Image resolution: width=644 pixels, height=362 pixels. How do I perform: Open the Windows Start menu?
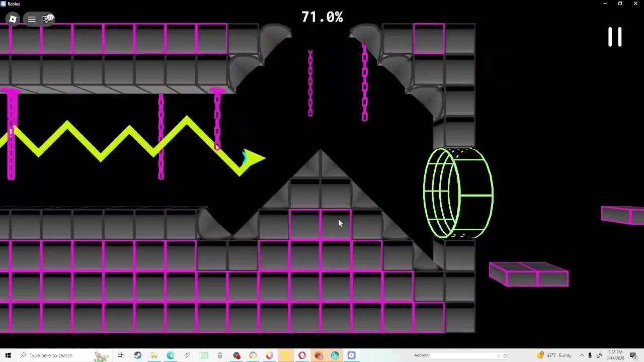coord(8,355)
